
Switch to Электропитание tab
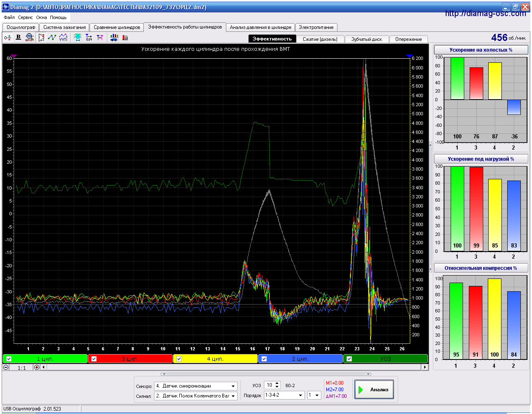(x=316, y=27)
